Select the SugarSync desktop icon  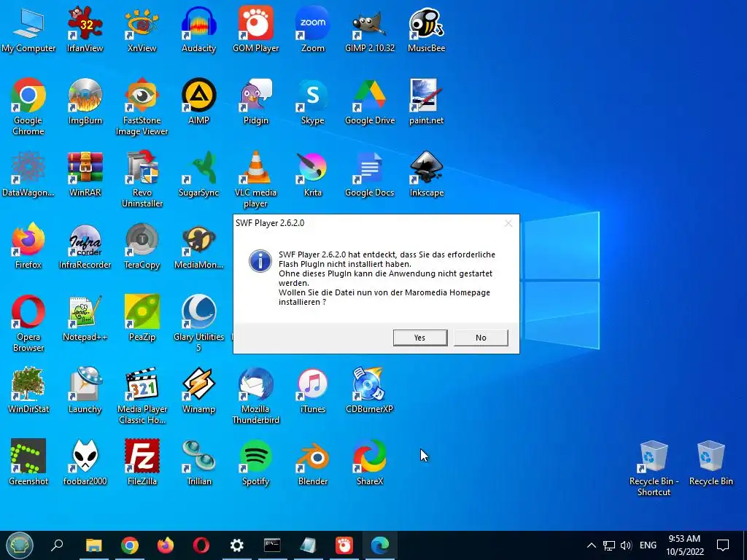pos(198,174)
